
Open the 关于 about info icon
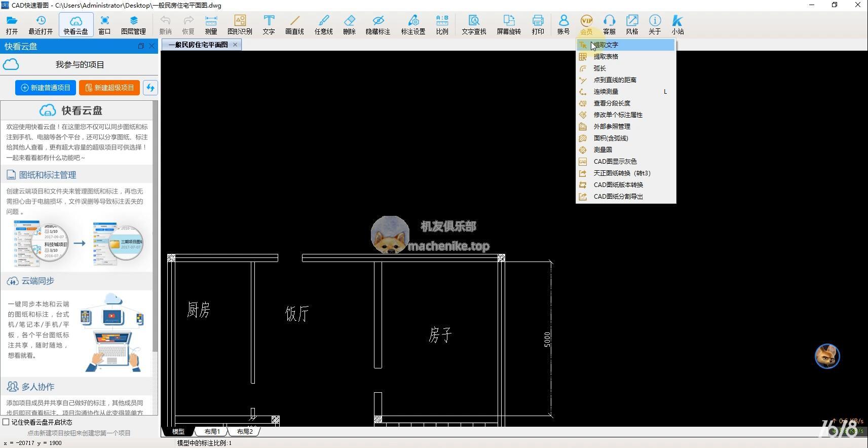(x=655, y=24)
